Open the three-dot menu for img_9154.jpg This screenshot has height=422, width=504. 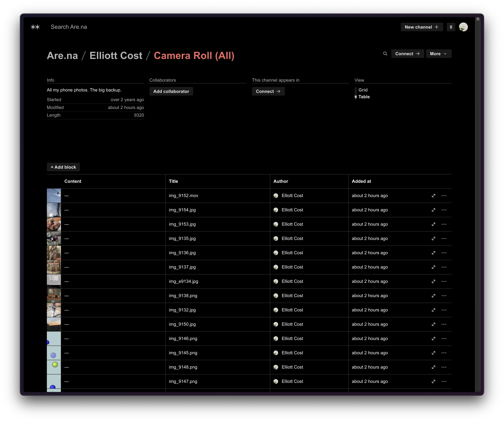point(444,210)
